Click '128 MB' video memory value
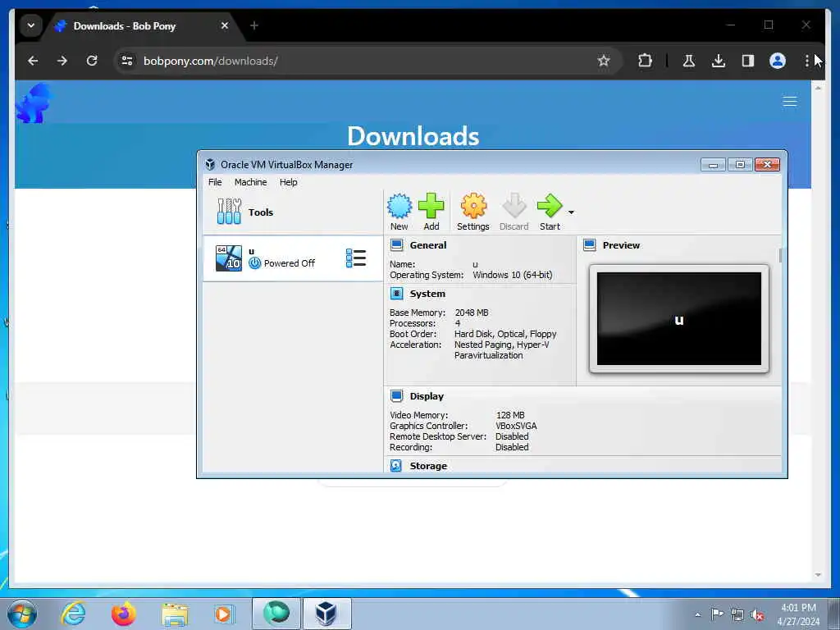This screenshot has width=840, height=630. (510, 415)
